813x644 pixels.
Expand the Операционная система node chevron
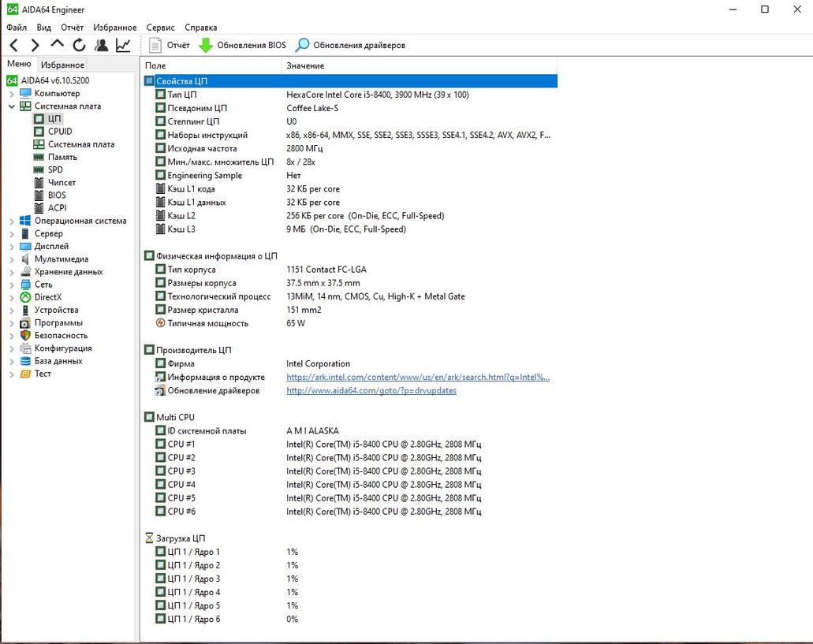point(11,221)
